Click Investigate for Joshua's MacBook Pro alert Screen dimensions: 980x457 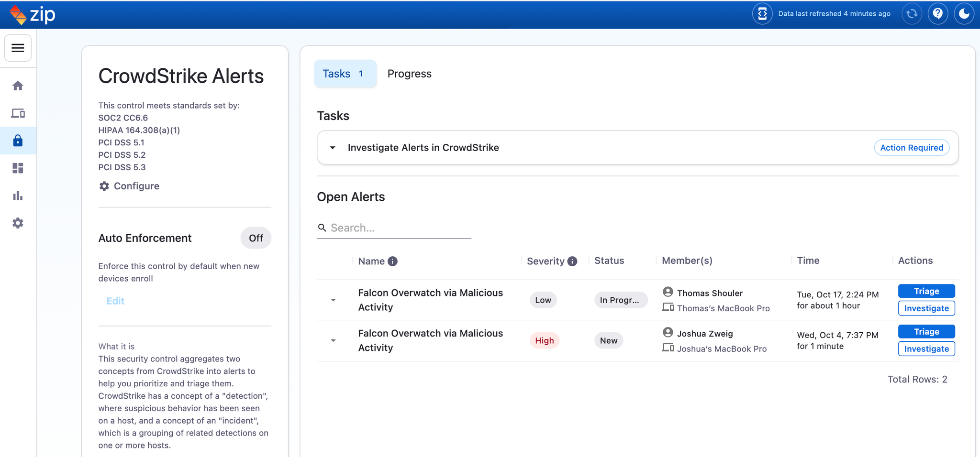pos(926,349)
